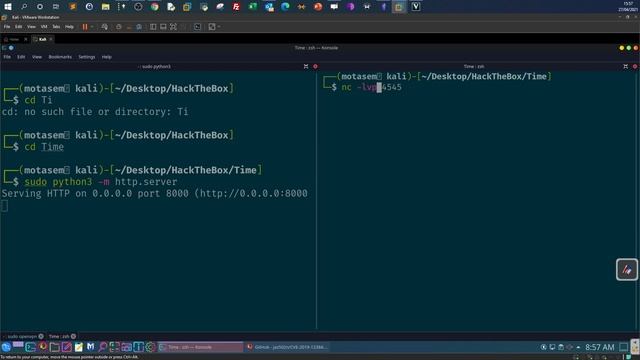Send Ctrl+Alt+Del to the virtual machine
This screenshot has height=360, width=640.
coord(104,27)
